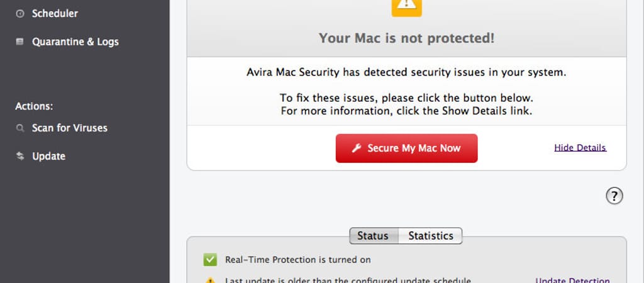The width and height of the screenshot is (644, 283).
Task: Click the yellow warning triangle above the headline
Action: tap(406, 5)
